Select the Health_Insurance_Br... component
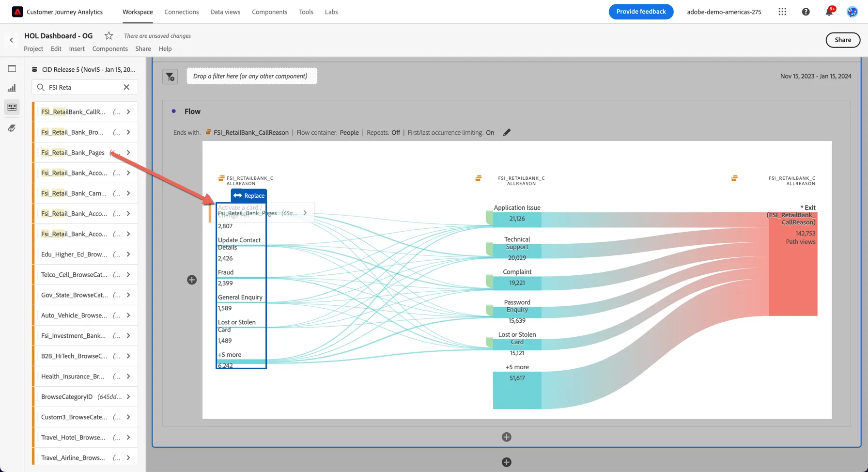Image resolution: width=868 pixels, height=472 pixels. click(85, 377)
